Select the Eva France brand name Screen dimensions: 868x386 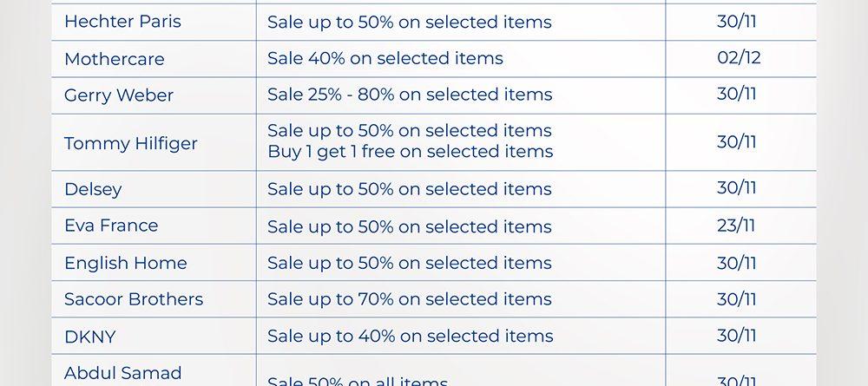tap(111, 226)
